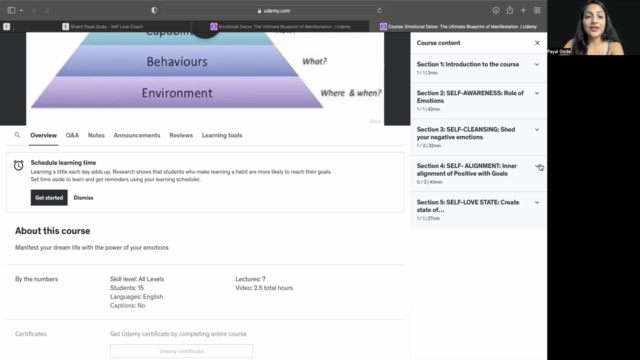Dismiss the schedule learning reminder
Image resolution: width=640 pixels, height=360 pixels.
click(83, 198)
